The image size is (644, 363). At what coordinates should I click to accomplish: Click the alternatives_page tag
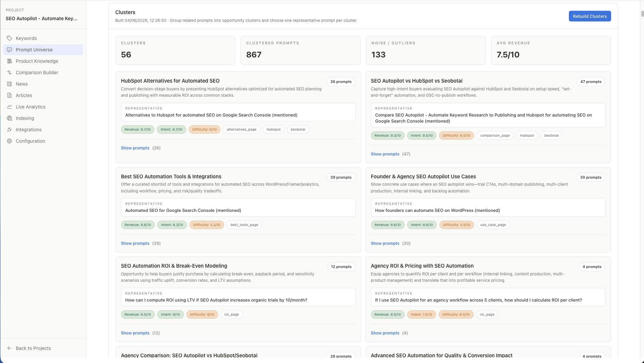point(241,130)
